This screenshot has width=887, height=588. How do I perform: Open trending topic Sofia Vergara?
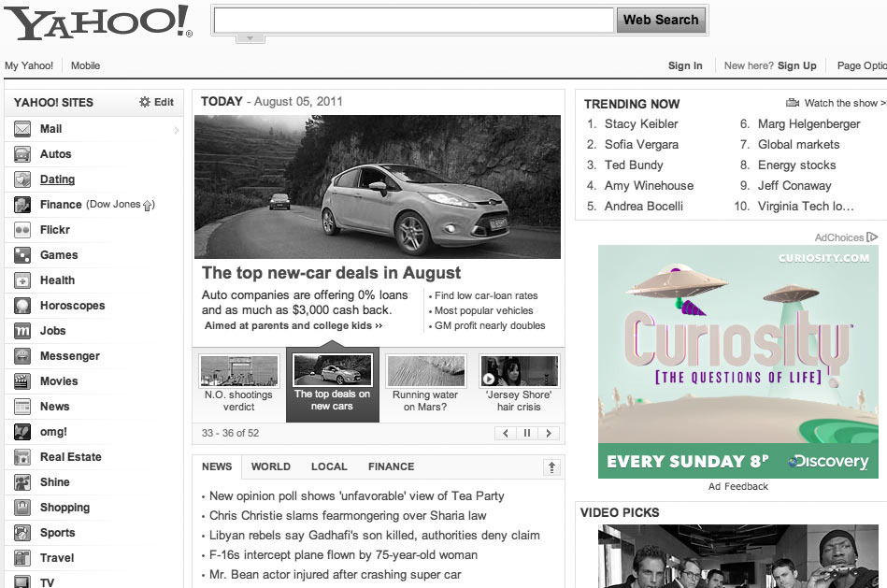641,144
